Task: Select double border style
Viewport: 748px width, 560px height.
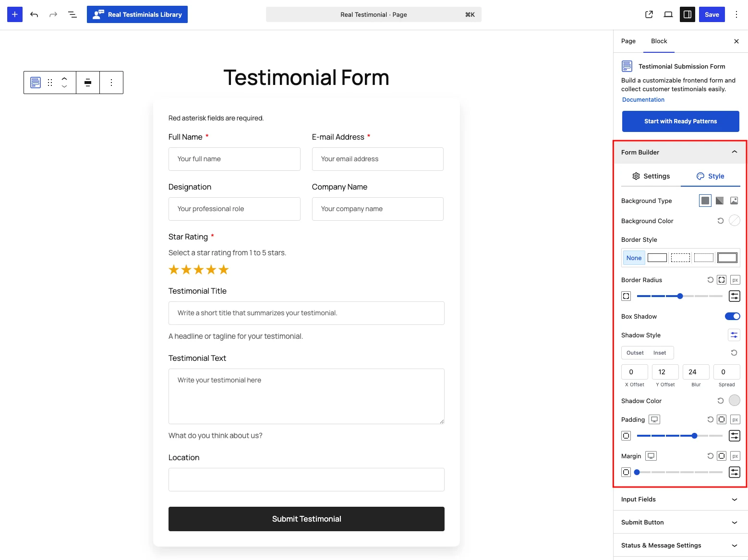Action: coord(727,258)
